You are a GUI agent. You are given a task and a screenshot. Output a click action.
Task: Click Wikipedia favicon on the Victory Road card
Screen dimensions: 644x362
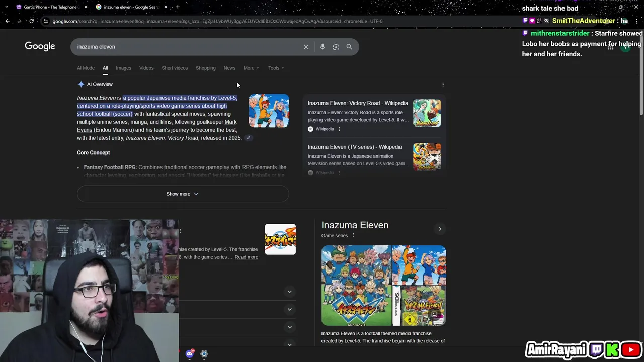(310, 129)
